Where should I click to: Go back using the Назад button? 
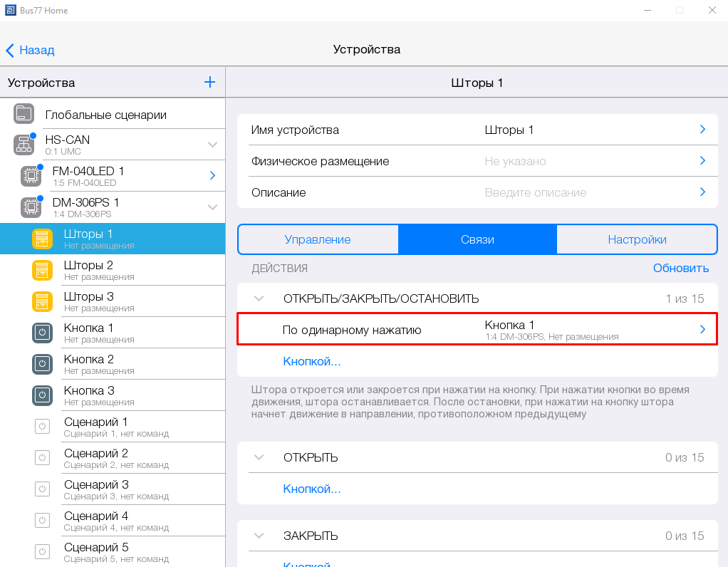click(30, 50)
